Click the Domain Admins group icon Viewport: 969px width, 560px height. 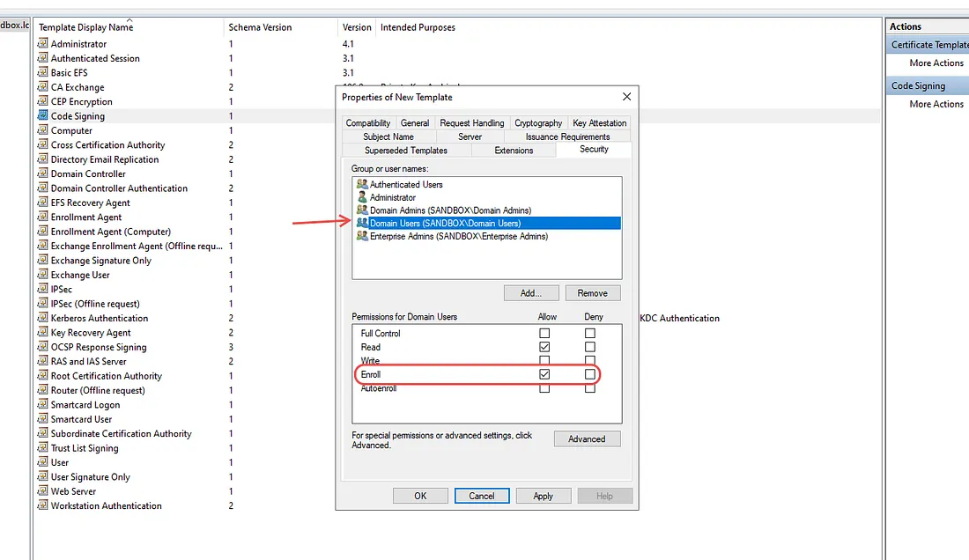click(362, 210)
